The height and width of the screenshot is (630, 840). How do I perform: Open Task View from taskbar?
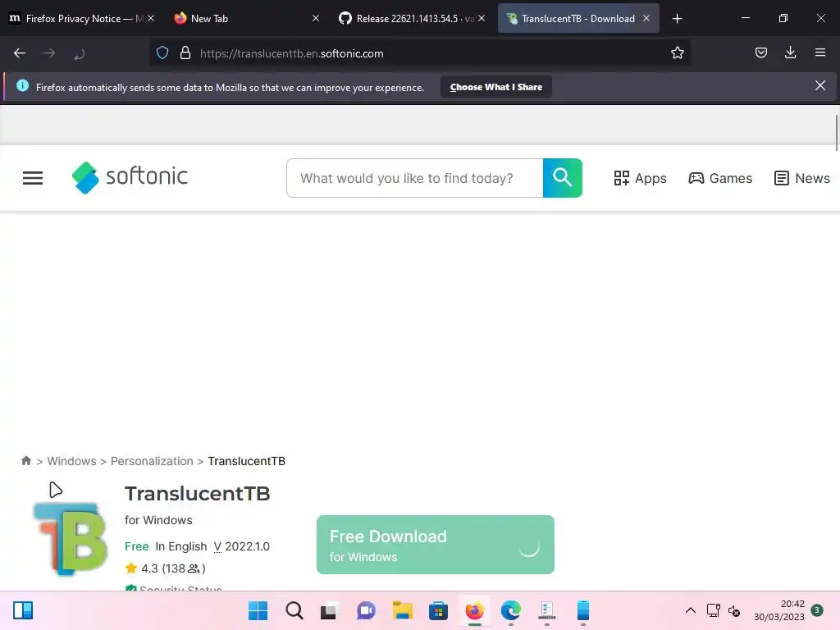(x=330, y=610)
